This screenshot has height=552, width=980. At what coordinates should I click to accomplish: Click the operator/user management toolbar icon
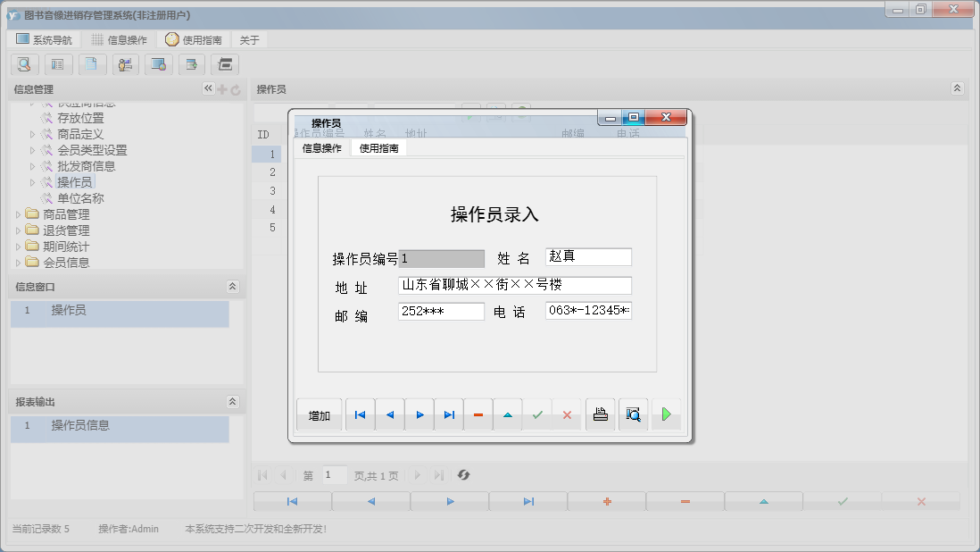pos(125,64)
